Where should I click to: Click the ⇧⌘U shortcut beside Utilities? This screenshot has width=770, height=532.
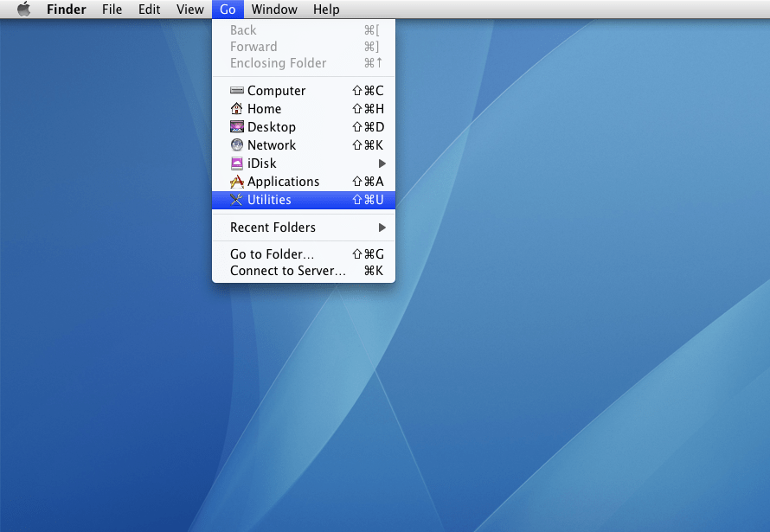click(x=368, y=200)
